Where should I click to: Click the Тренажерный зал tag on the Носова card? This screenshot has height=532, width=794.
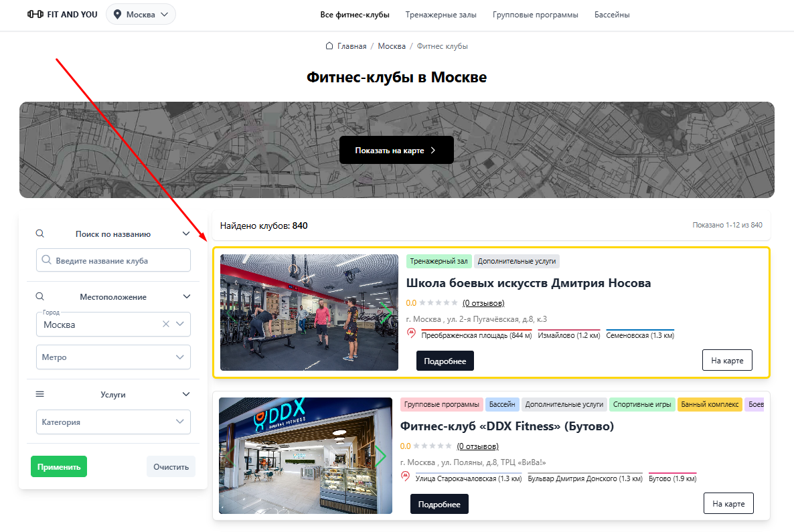pos(439,261)
